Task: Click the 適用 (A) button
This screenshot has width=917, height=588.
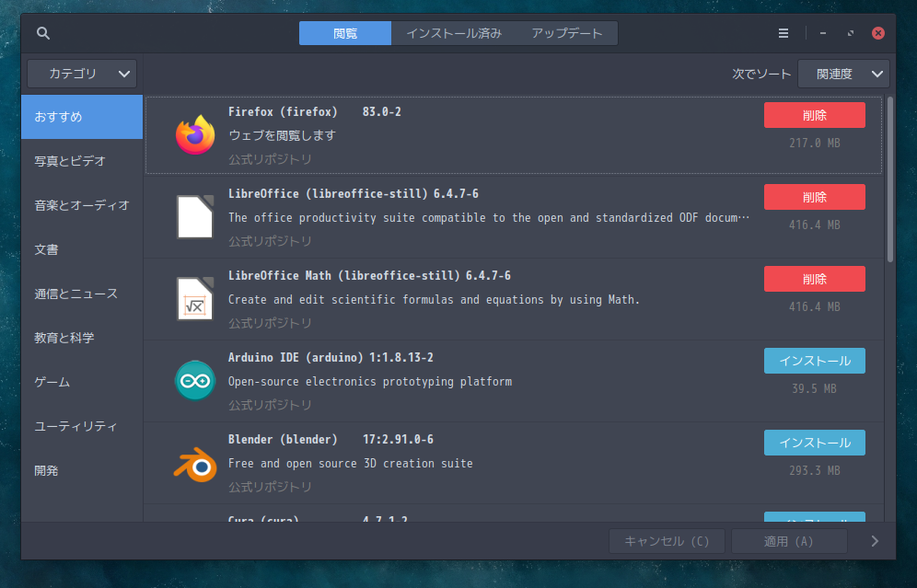Action: point(789,541)
